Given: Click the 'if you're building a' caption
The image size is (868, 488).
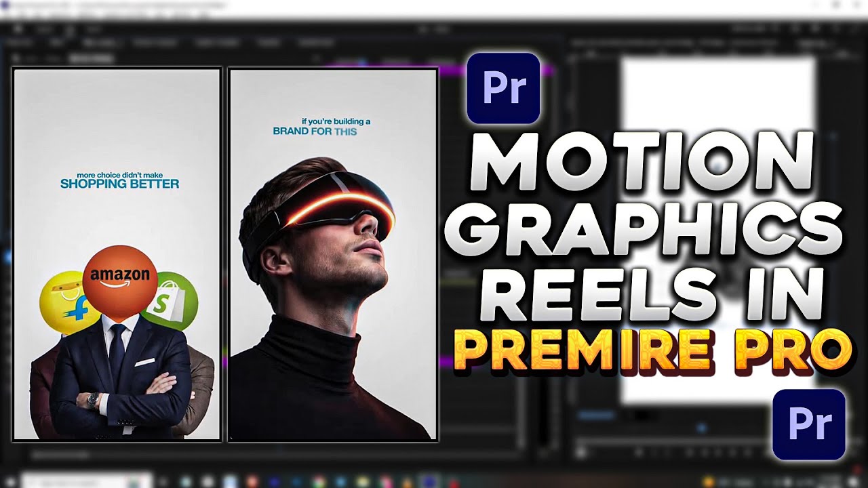Looking at the screenshot, I should pos(336,122).
